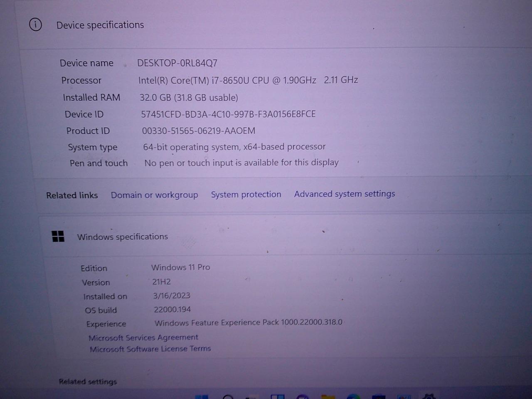The width and height of the screenshot is (532, 399).
Task: Click Product ID value 00330-51565-06219-AAOEM
Action: coord(199,131)
